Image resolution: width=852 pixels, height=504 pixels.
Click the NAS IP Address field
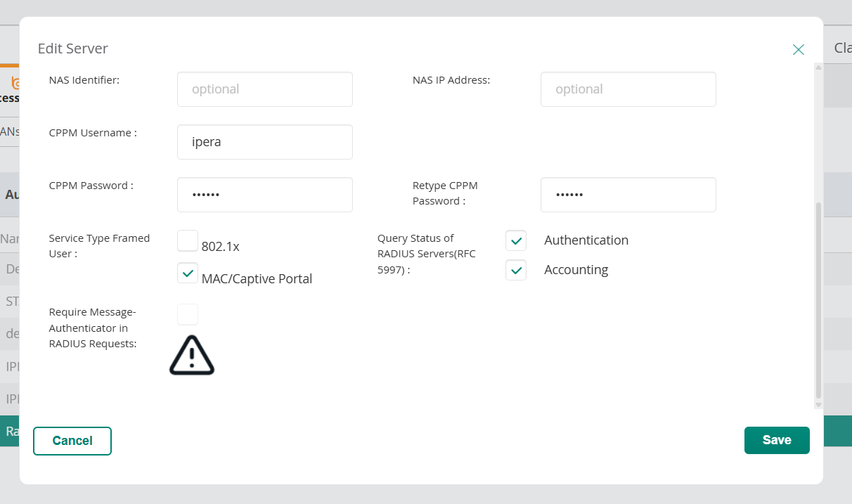click(628, 89)
